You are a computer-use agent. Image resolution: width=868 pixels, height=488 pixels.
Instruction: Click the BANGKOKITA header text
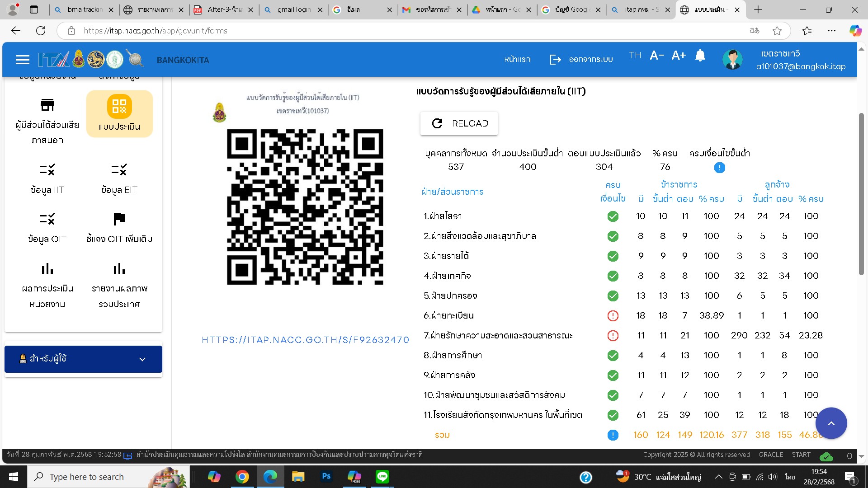coord(183,60)
